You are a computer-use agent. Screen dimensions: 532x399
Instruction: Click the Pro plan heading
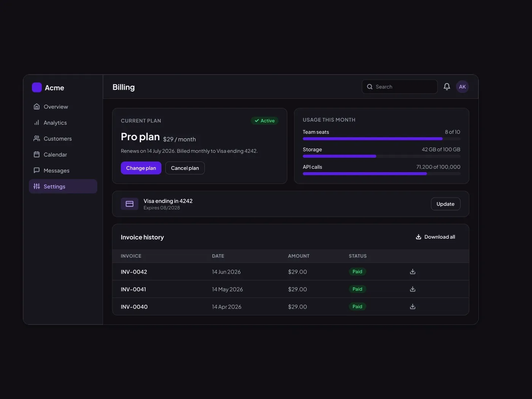140,137
